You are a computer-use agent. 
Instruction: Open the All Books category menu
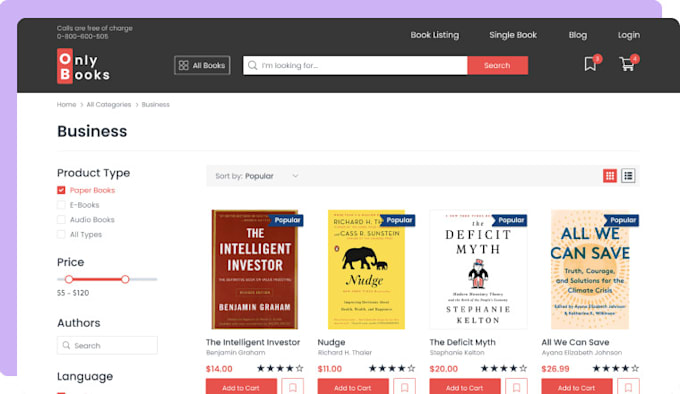pyautogui.click(x=202, y=65)
